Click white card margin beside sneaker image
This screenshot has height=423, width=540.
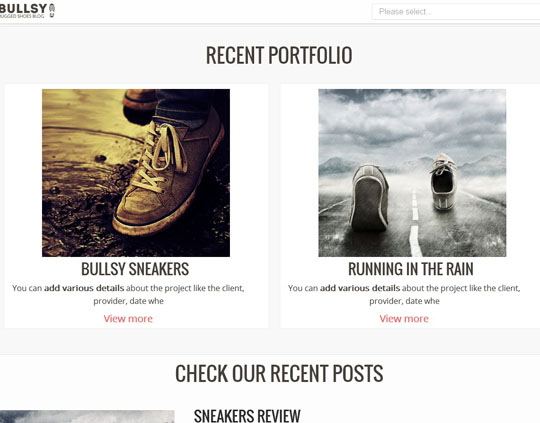[x=23, y=172]
